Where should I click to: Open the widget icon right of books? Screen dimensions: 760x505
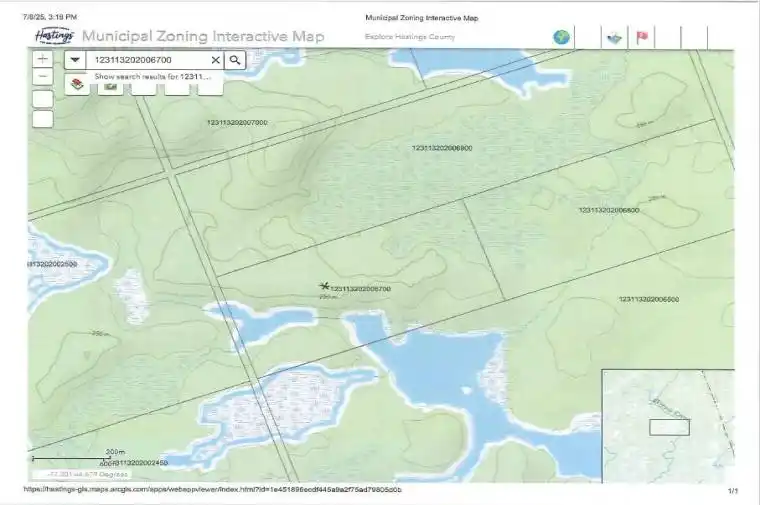pyautogui.click(x=111, y=87)
